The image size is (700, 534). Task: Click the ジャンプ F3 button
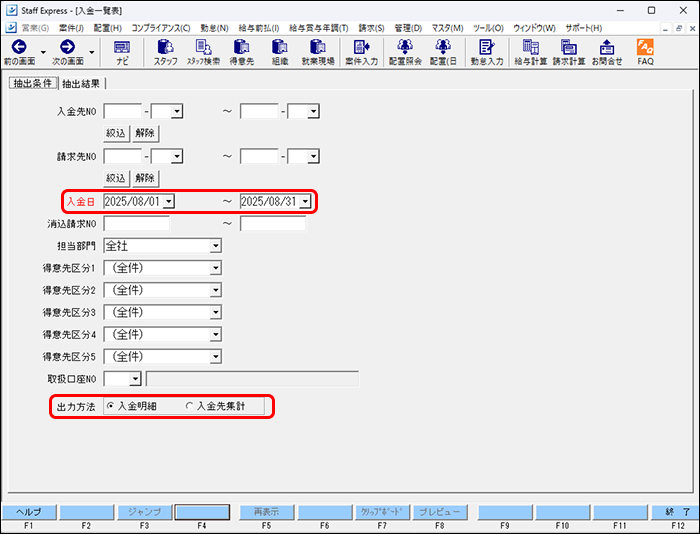click(x=145, y=512)
